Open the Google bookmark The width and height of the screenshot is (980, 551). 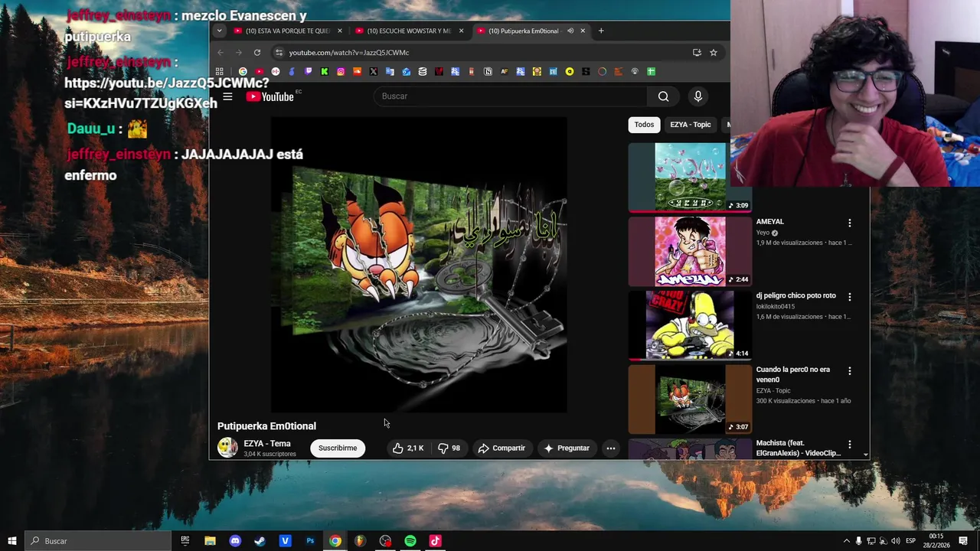tap(243, 71)
